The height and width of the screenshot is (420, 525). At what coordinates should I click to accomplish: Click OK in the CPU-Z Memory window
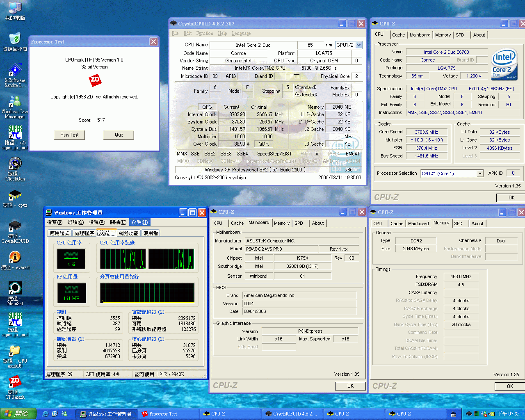[510, 386]
